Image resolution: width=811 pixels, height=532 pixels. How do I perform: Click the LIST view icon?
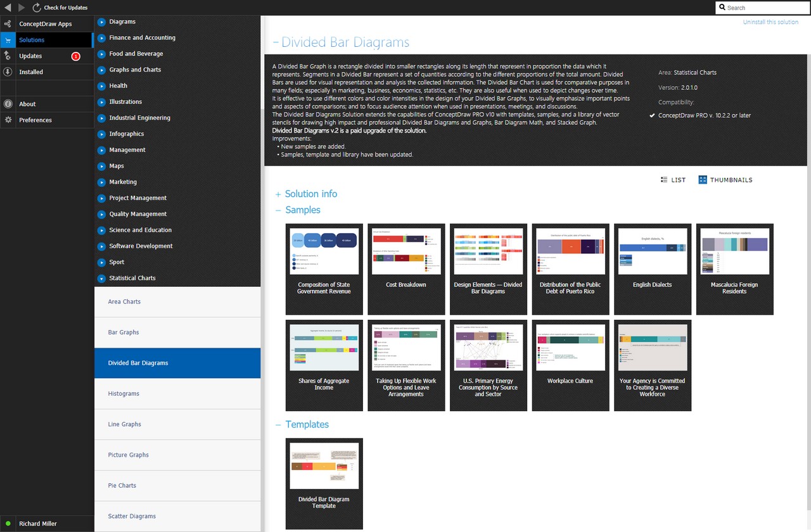(664, 180)
